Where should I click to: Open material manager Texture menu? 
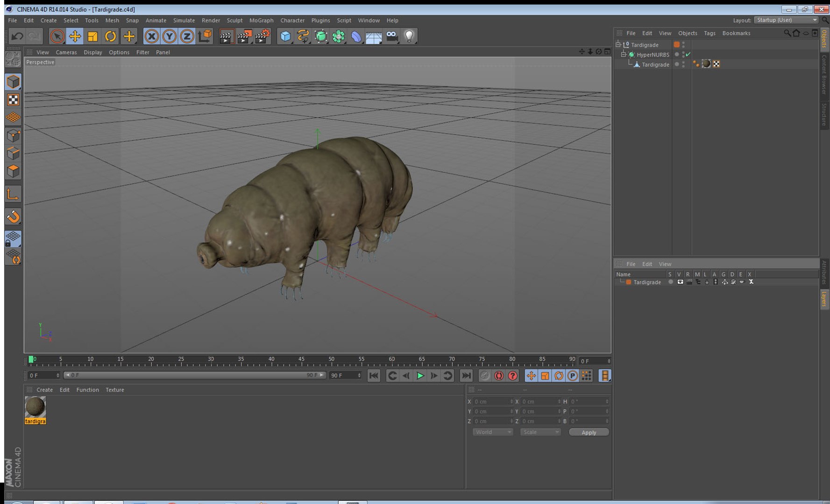coord(114,390)
